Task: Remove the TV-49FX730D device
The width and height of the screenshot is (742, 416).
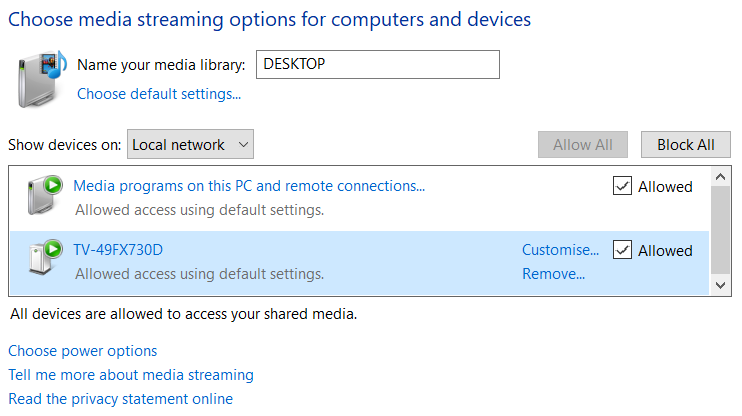Action: [553, 274]
